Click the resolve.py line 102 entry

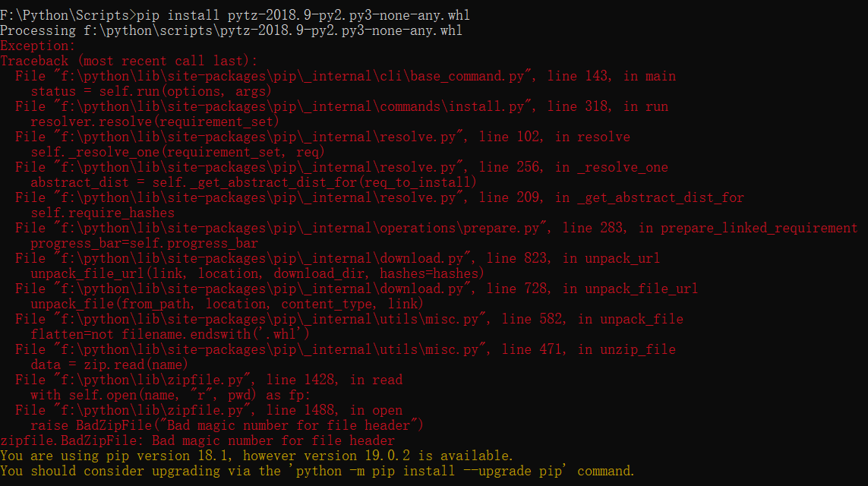[x=323, y=137]
